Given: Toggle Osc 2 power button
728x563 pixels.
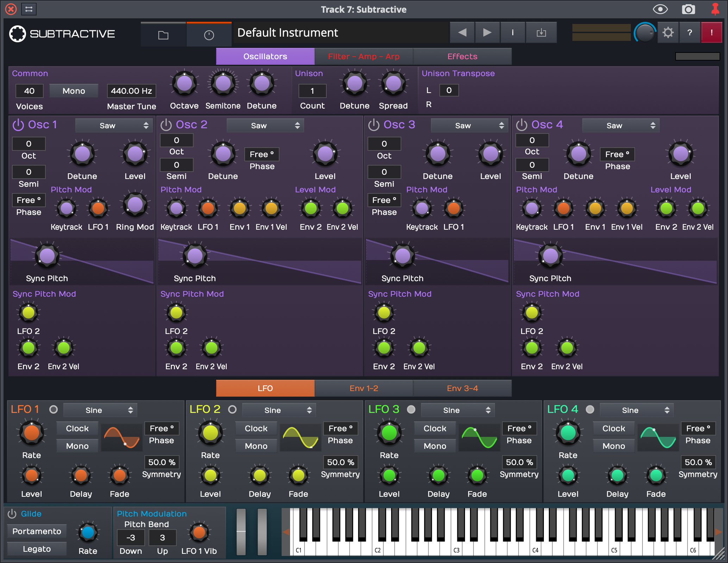Looking at the screenshot, I should 166,125.
